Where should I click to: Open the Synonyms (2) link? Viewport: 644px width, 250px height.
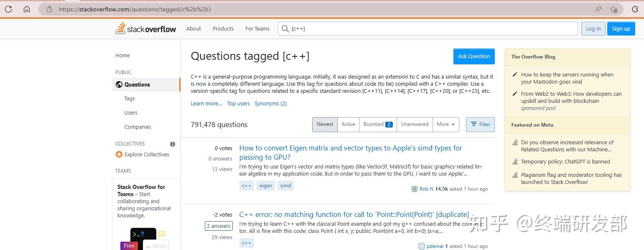tap(270, 103)
